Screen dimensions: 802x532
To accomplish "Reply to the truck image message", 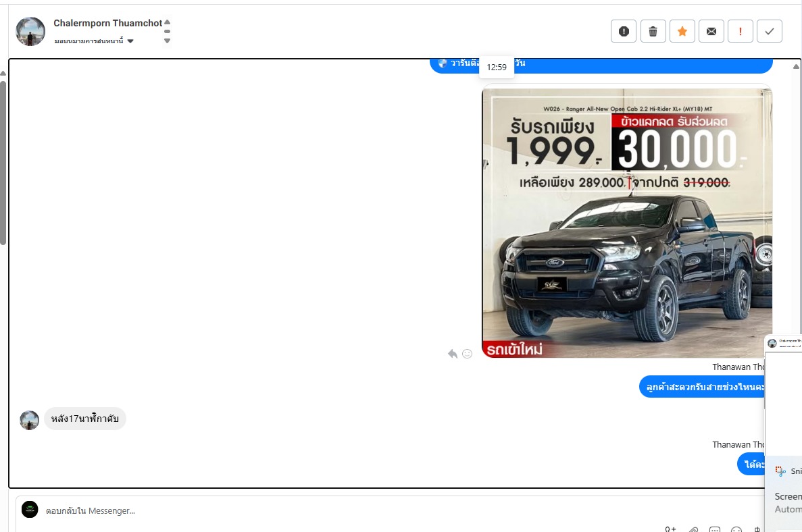I will tap(453, 354).
